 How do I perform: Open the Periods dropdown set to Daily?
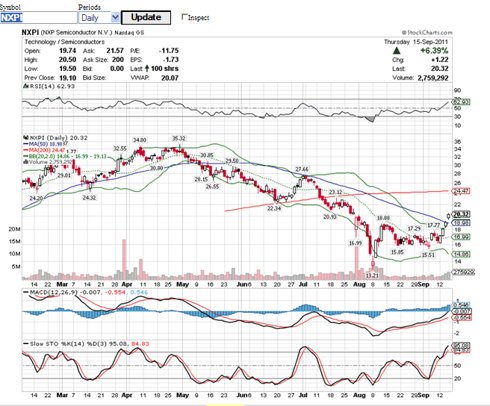99,17
